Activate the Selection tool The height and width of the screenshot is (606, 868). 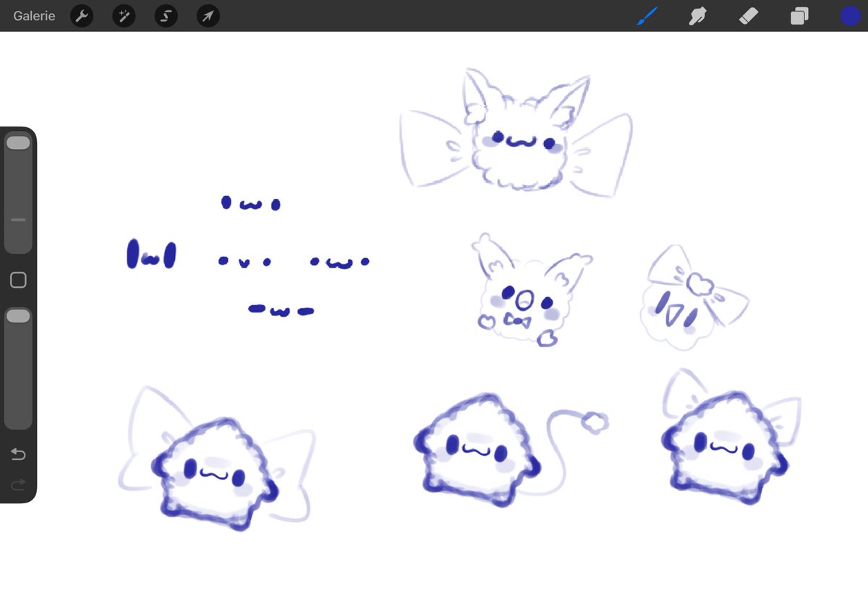(166, 16)
